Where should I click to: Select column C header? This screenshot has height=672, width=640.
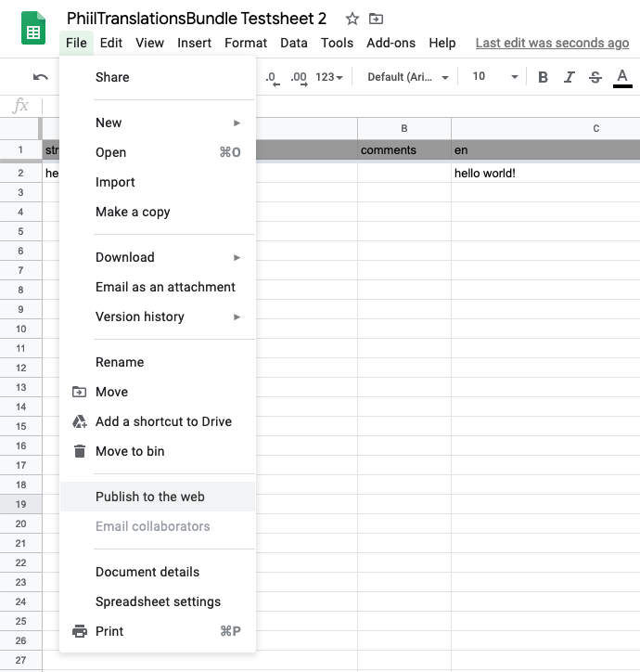545,129
